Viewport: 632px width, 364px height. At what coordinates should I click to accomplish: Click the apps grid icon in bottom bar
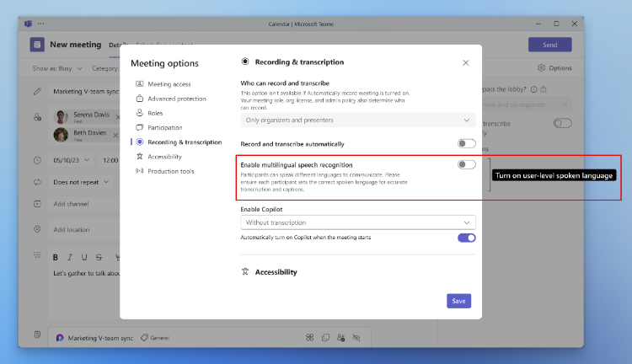(x=309, y=337)
